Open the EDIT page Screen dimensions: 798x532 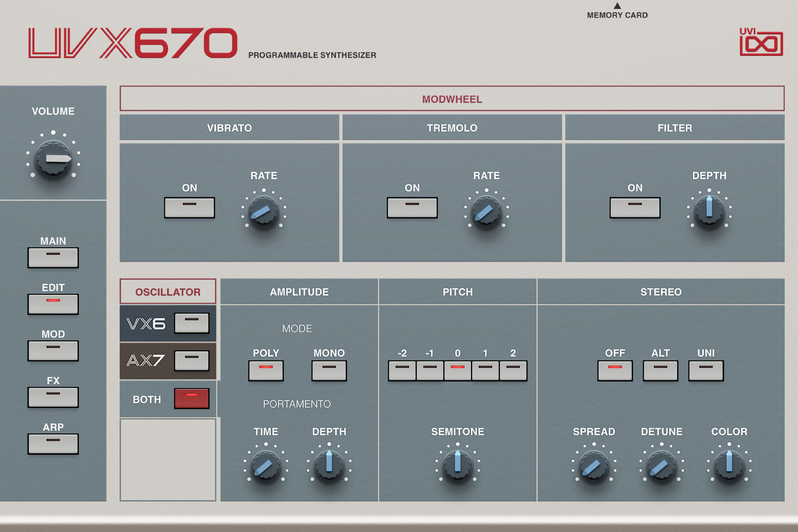[x=53, y=304]
